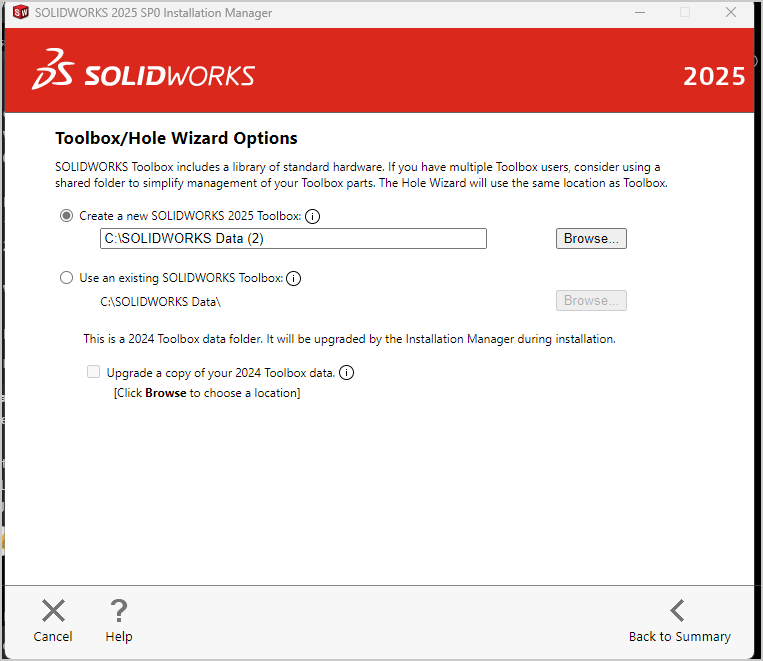Click the C:\SOLIDWORKS Data (2) path field
763x661 pixels.
(x=293, y=239)
